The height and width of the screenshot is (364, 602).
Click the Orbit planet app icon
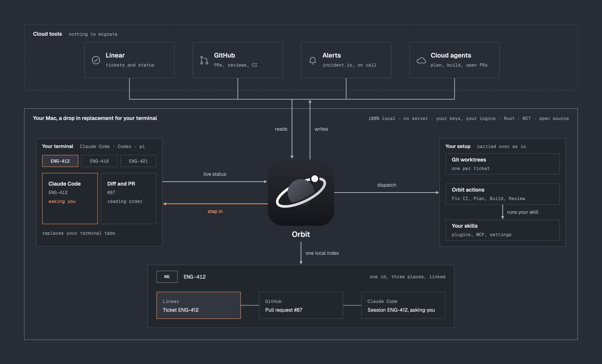click(301, 192)
